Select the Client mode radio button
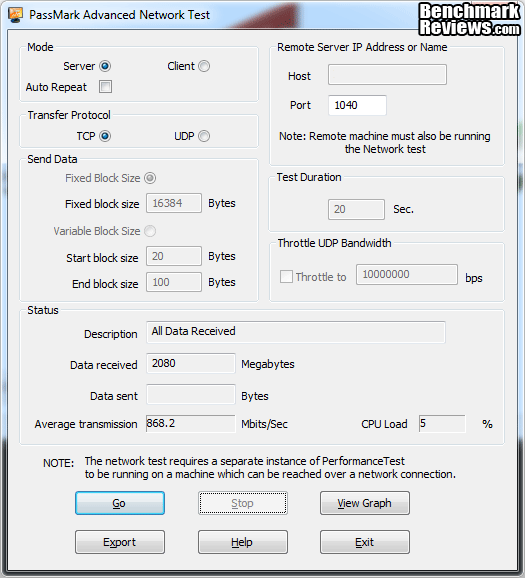 (204, 66)
